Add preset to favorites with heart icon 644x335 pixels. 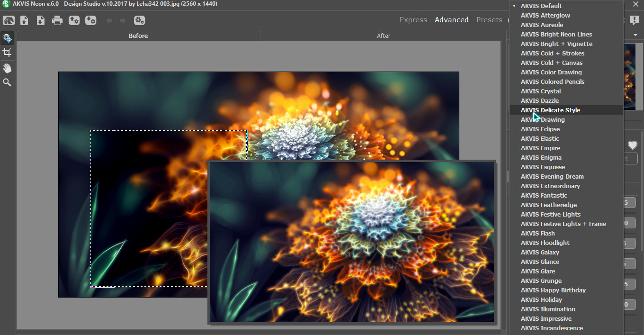click(632, 145)
